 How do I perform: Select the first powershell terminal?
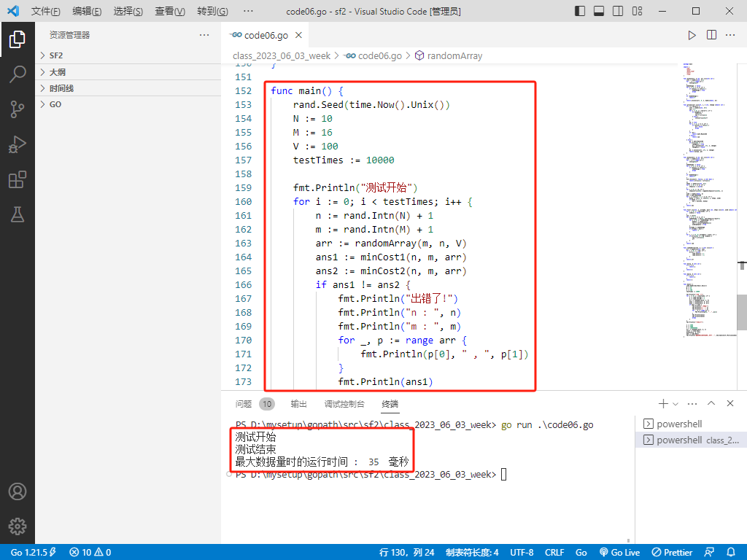point(691,424)
